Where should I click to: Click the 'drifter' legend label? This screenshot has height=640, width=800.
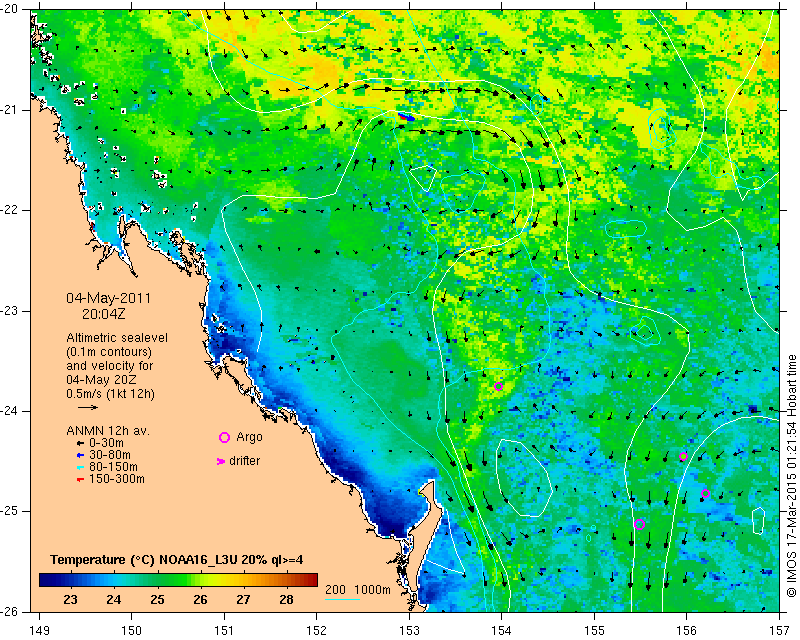pos(244,461)
